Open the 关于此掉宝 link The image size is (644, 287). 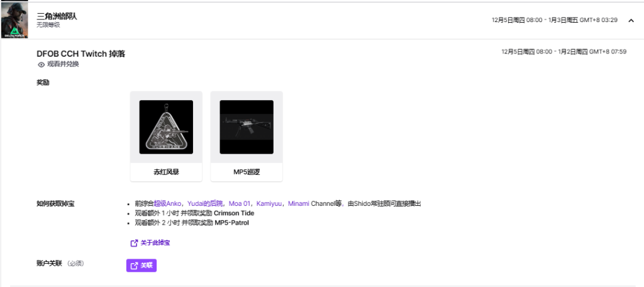coord(155,243)
